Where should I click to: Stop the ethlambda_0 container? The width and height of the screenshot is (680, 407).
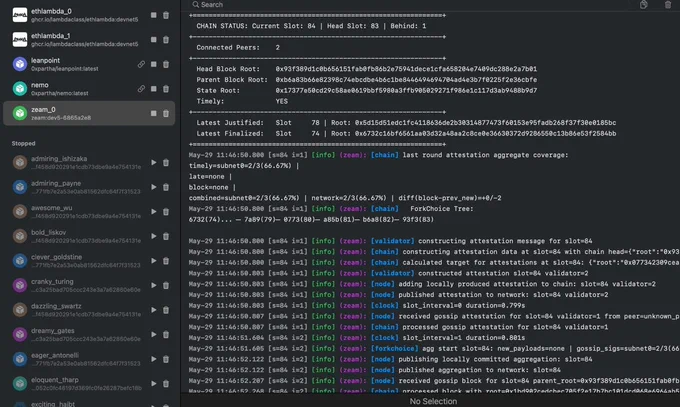point(154,15)
